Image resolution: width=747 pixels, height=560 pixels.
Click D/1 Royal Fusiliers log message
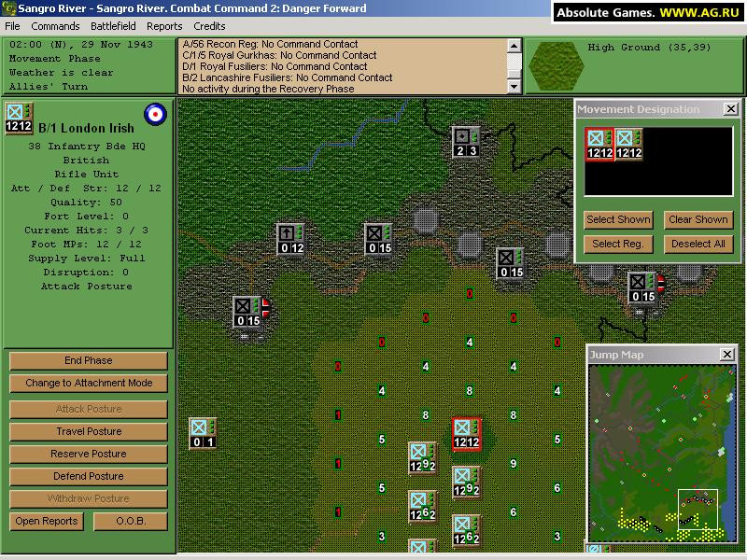(x=275, y=66)
